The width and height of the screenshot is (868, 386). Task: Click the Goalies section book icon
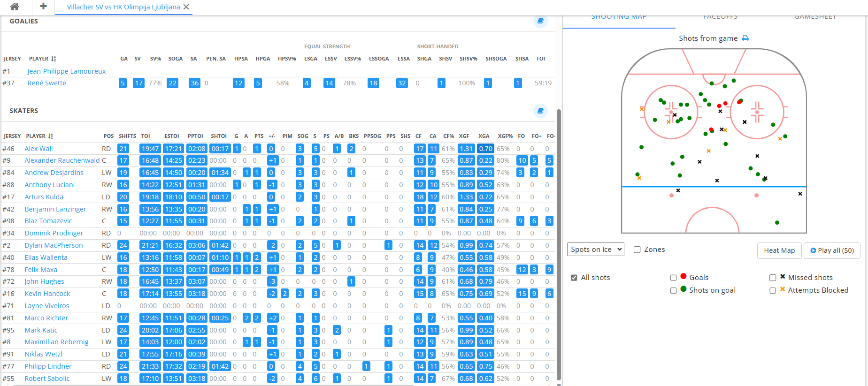(x=540, y=21)
